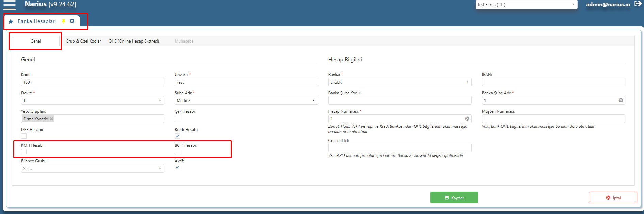Close the Banka Hesapları tab
Screen dimensions: 644x214
[x=72, y=21]
